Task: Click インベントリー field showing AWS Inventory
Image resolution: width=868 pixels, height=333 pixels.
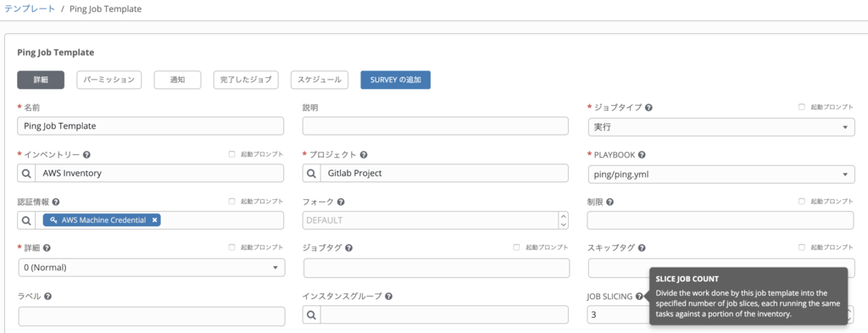Action: tap(159, 173)
